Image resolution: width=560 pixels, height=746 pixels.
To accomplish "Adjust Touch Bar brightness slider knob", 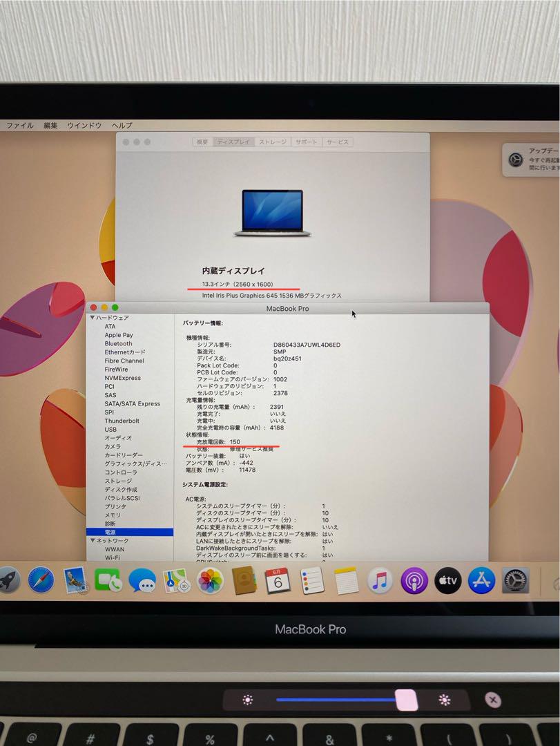I will 407,700.
